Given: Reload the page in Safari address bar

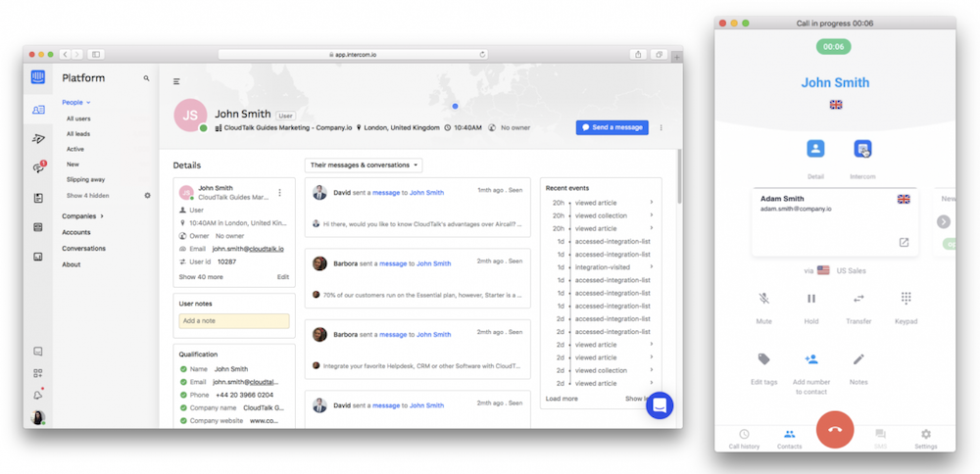Looking at the screenshot, I should tap(482, 54).
